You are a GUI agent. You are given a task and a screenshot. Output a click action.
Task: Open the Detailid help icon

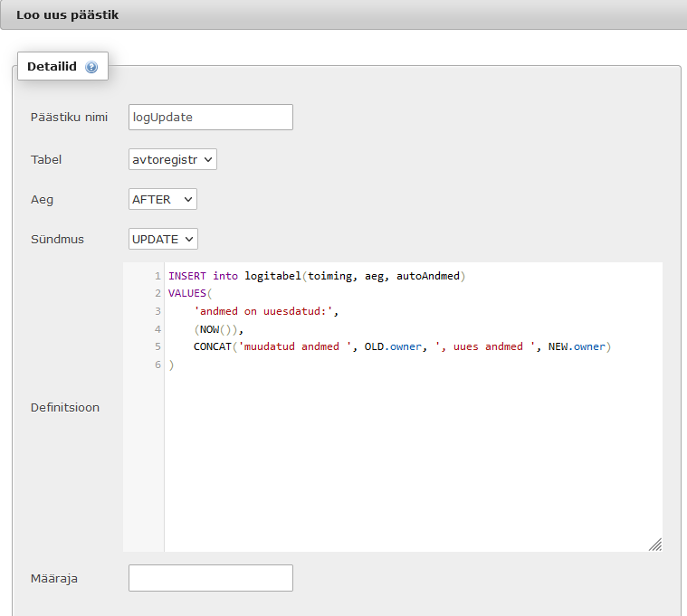91,67
